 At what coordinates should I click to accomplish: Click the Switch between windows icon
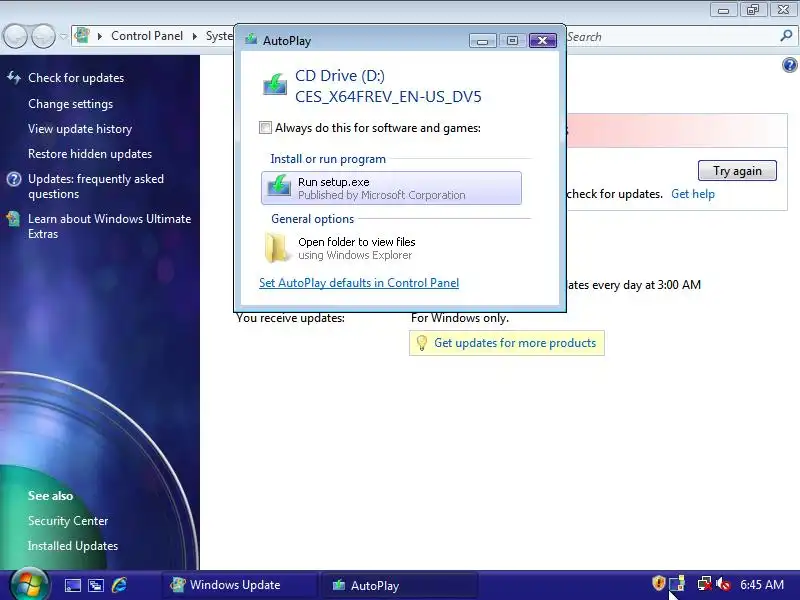coord(96,585)
